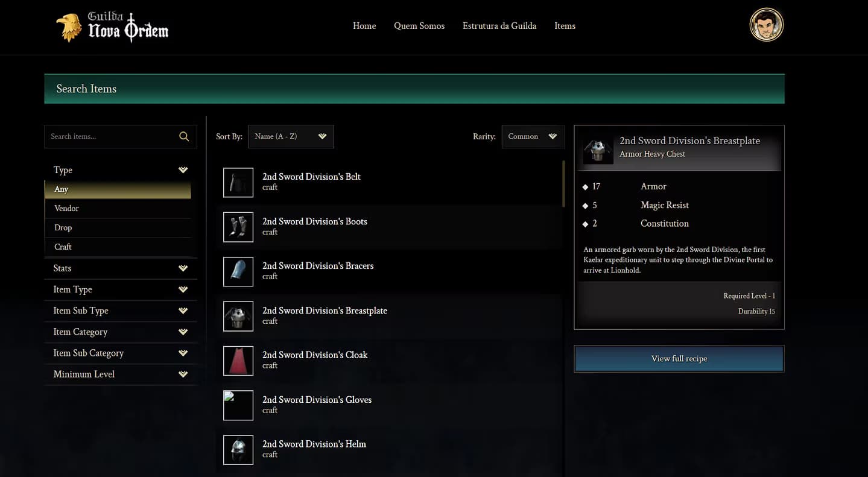Select the Vendor type filter
This screenshot has height=477, width=868.
[x=67, y=208]
